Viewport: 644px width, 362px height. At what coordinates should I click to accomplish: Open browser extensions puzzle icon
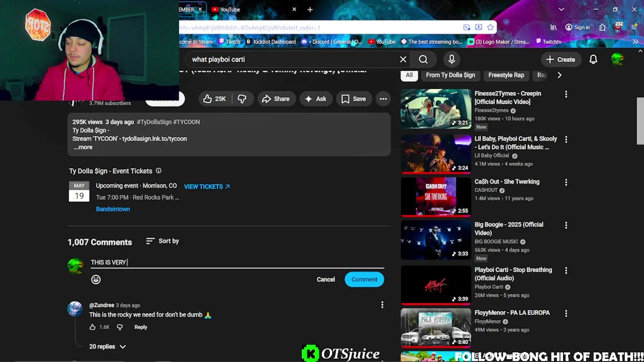pos(602,27)
